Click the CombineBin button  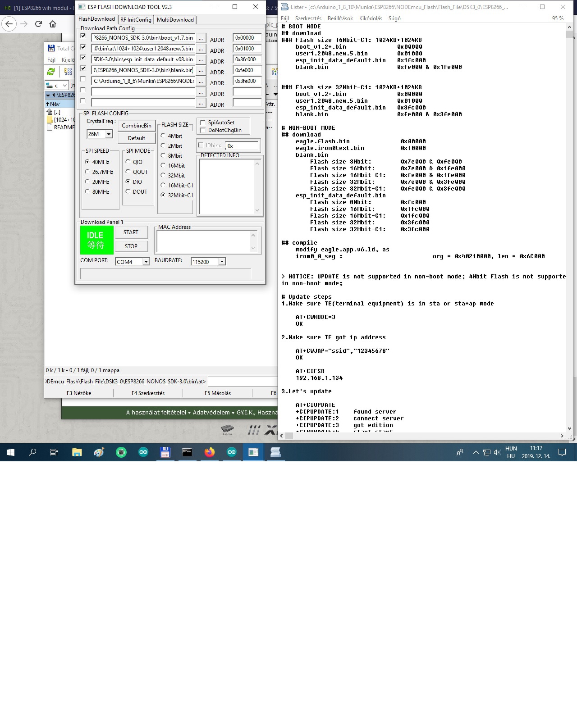pos(137,126)
